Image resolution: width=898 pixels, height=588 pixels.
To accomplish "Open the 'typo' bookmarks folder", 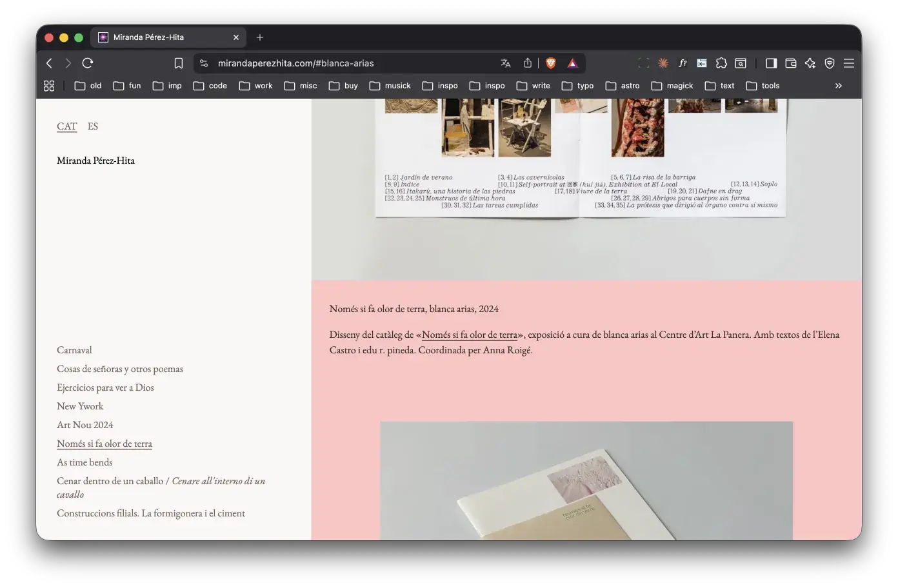I will point(578,86).
